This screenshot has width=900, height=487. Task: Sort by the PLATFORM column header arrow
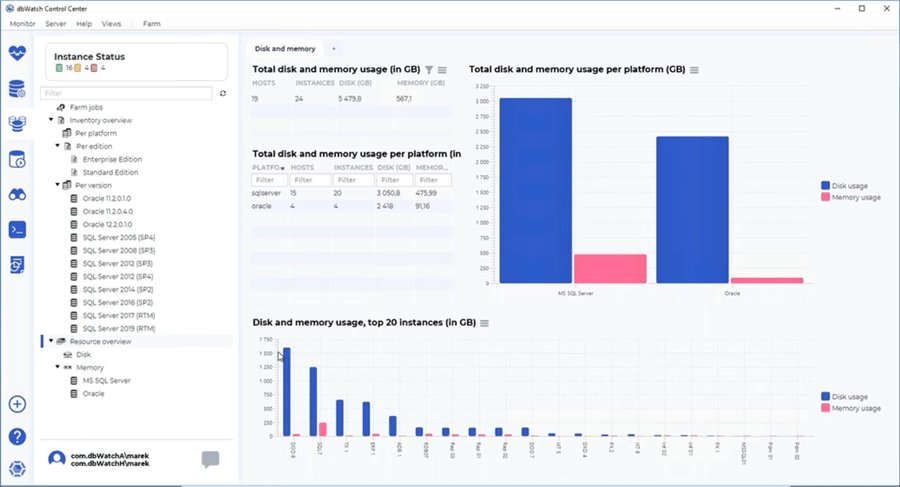tap(282, 168)
